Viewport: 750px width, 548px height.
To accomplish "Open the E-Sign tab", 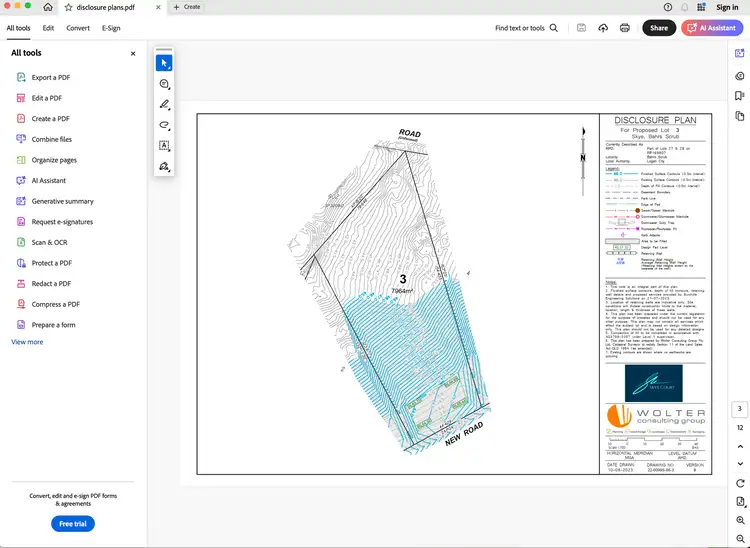I will click(x=111, y=28).
